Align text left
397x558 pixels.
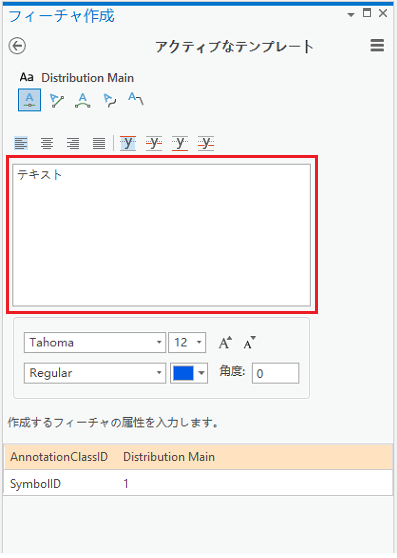coord(21,143)
